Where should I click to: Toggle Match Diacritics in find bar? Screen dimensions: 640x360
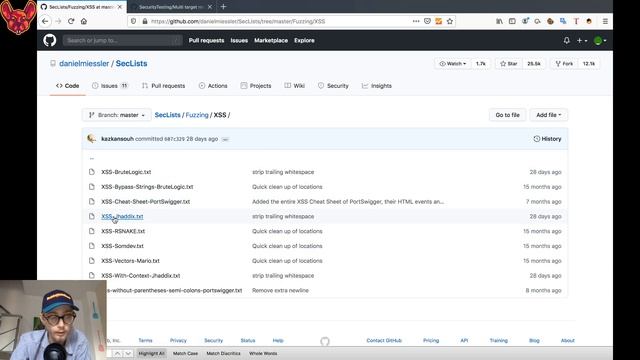coord(223,353)
